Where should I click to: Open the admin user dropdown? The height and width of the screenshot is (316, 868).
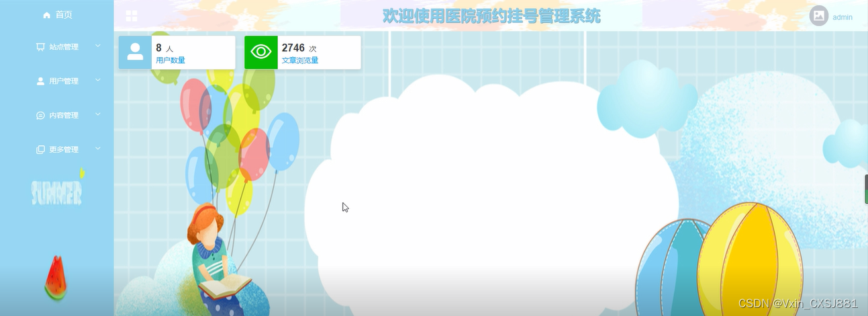tap(842, 17)
